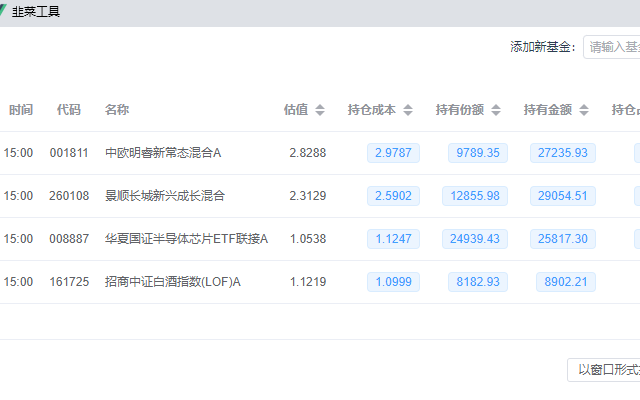This screenshot has width=640, height=400.
Task: Edit shares 9789.35 for 中欧明睿新常态混合A
Action: [x=478, y=153]
